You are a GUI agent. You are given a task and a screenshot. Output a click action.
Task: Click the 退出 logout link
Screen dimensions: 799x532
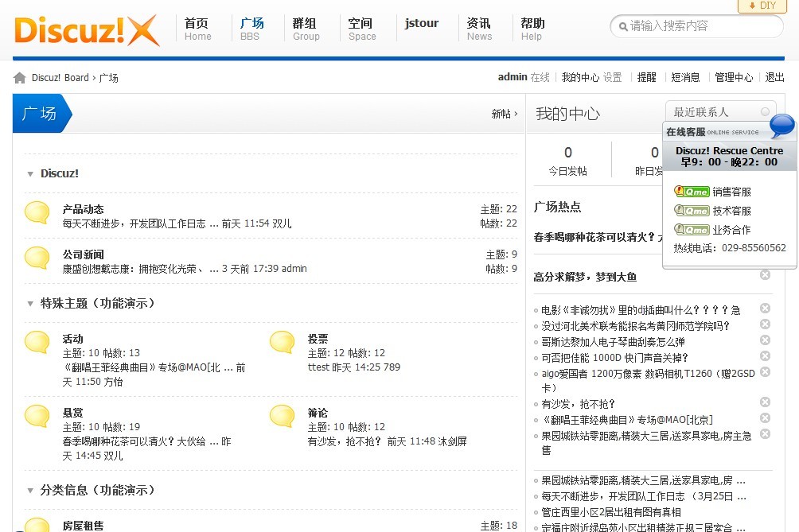[774, 77]
